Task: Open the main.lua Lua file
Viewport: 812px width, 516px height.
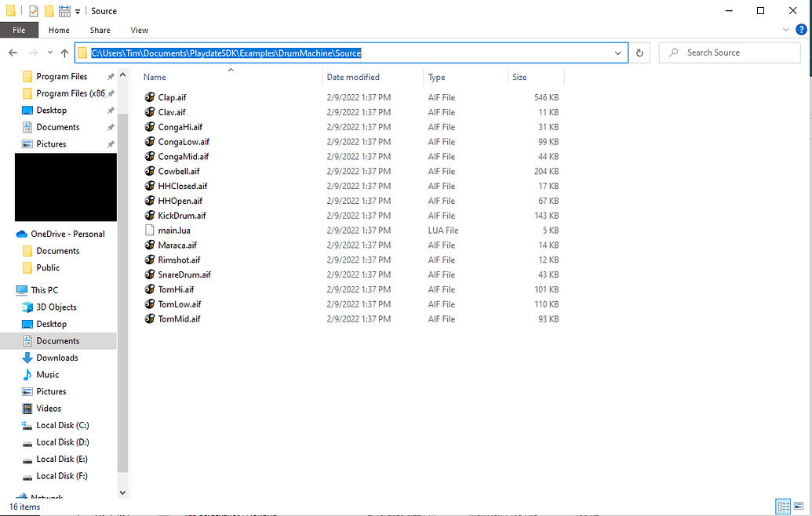Action: coord(174,230)
